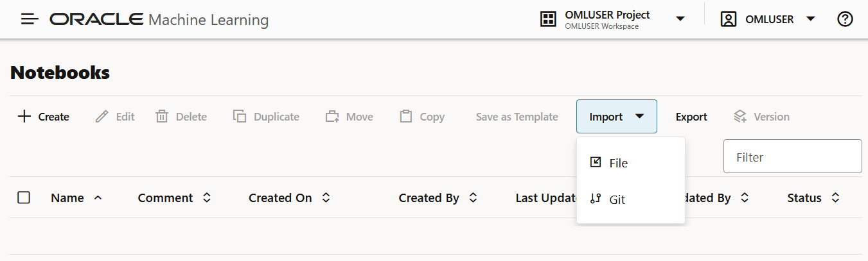Click the Filter input field
This screenshot has width=868, height=261.
click(x=792, y=156)
